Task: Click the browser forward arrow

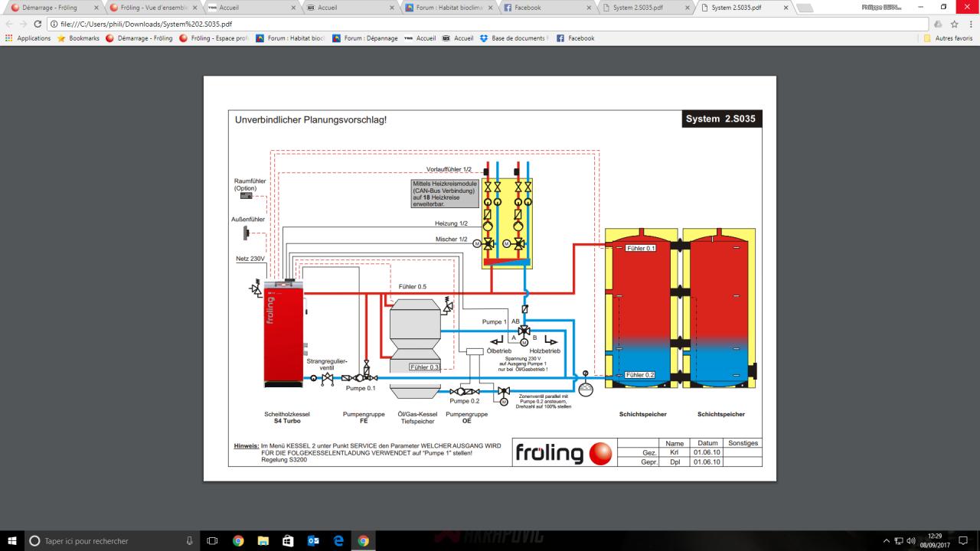Action: pyautogui.click(x=24, y=24)
